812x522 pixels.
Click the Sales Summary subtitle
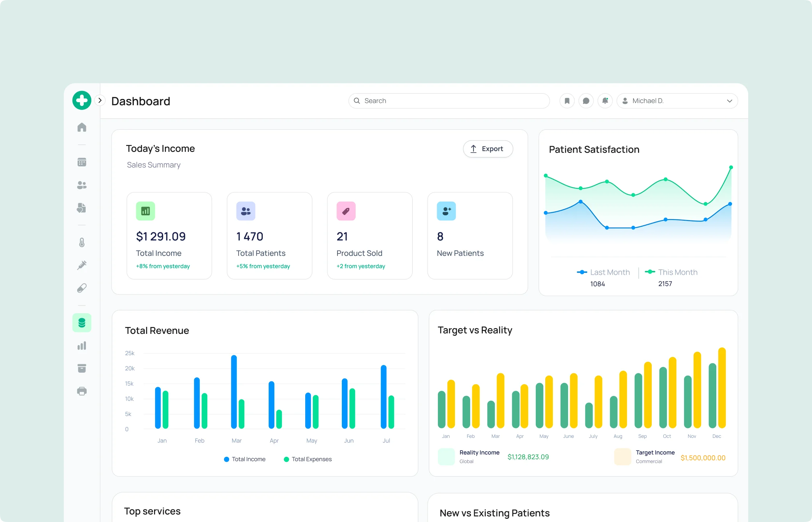[x=154, y=165]
